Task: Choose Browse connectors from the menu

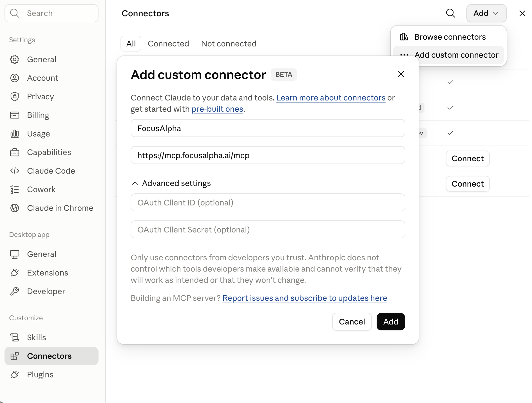Action: (449, 37)
